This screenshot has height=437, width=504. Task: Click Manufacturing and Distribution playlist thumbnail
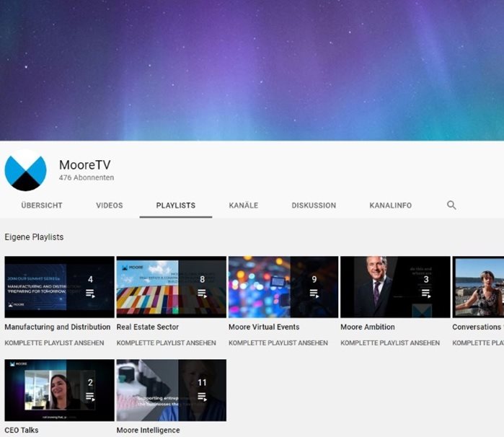(59, 287)
